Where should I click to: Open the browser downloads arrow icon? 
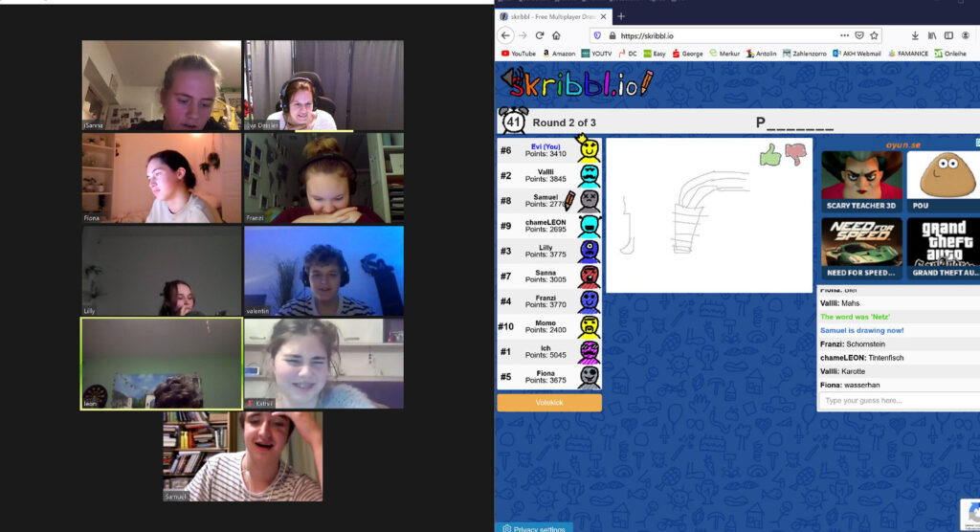pyautogui.click(x=915, y=35)
